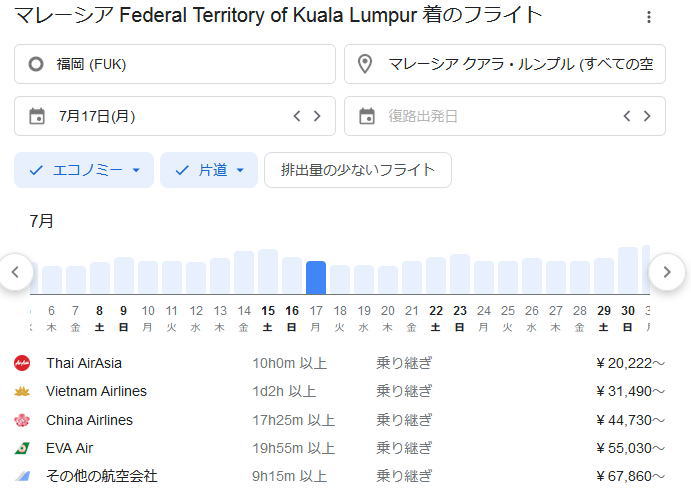Viewport: 691px width, 503px height.
Task: Click the EVA Air logo icon
Action: tap(22, 448)
